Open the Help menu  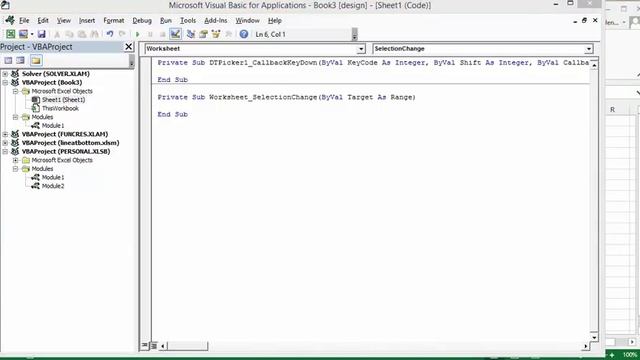click(x=275, y=20)
